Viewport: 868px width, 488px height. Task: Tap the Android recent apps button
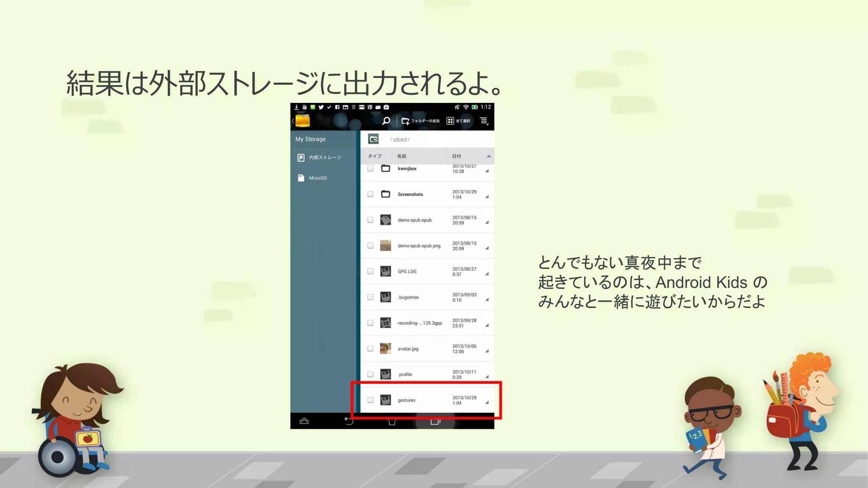click(435, 421)
